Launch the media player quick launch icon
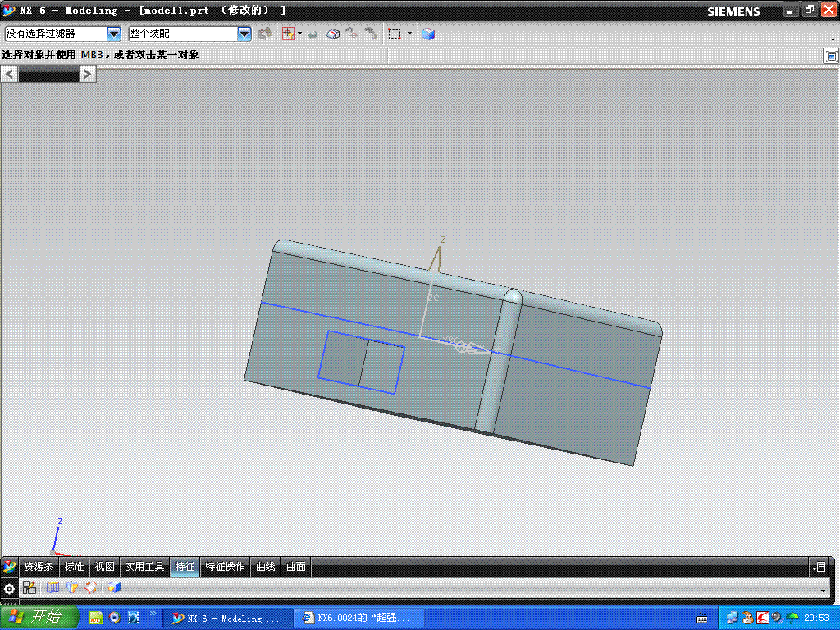Viewport: 840px width, 630px height. 115,619
